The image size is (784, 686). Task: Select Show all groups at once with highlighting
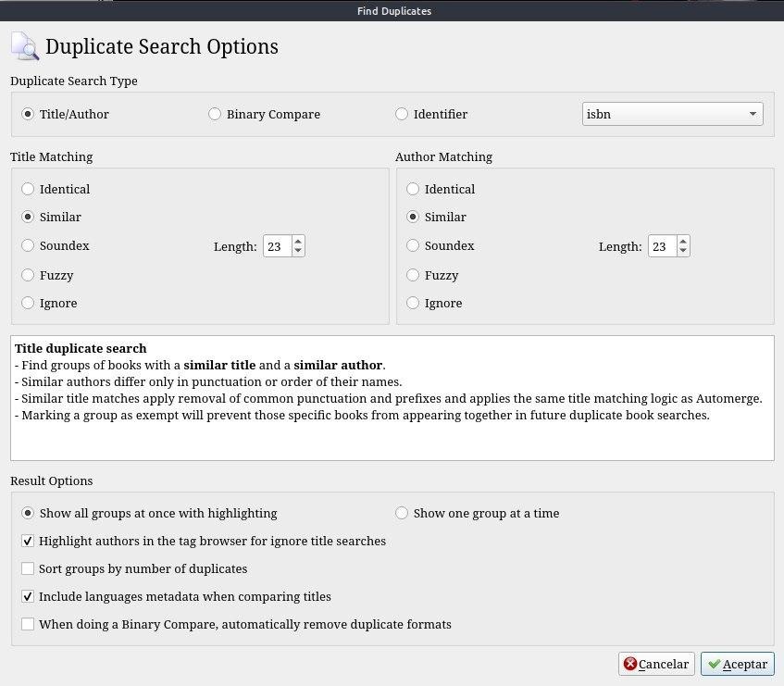pyautogui.click(x=150, y=513)
